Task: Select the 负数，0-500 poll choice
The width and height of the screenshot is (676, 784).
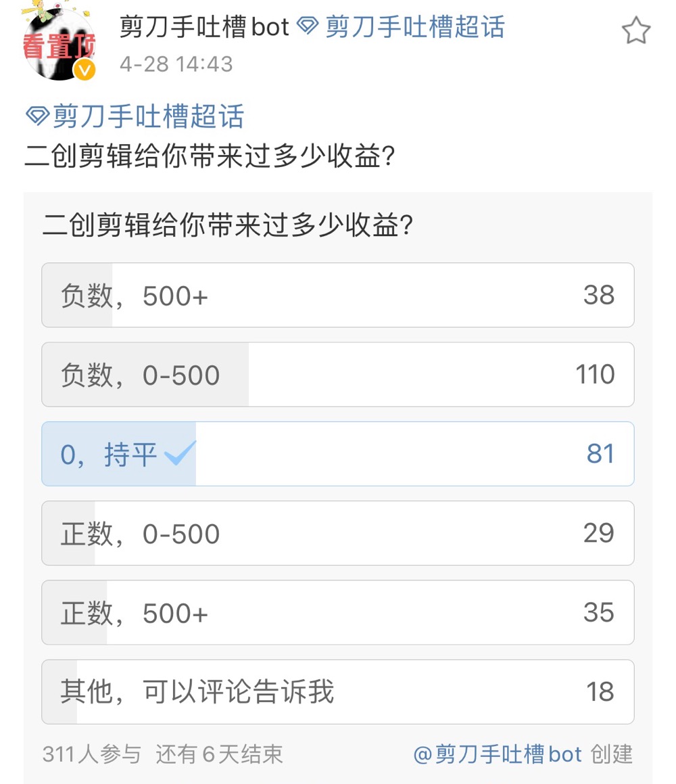Action: [338, 375]
